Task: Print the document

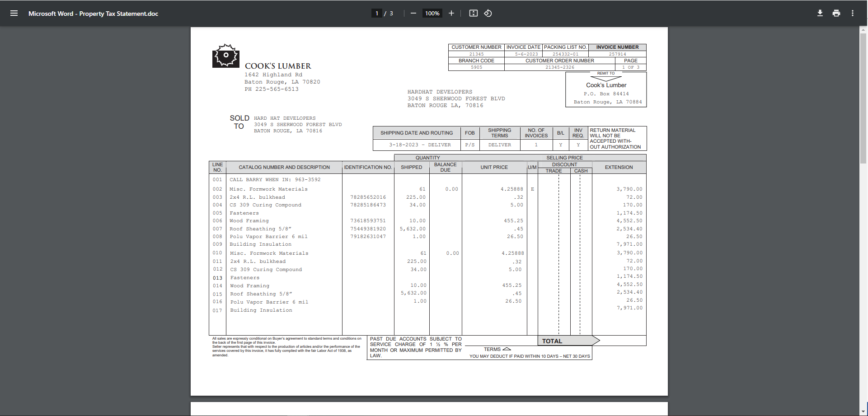Action: pos(836,13)
